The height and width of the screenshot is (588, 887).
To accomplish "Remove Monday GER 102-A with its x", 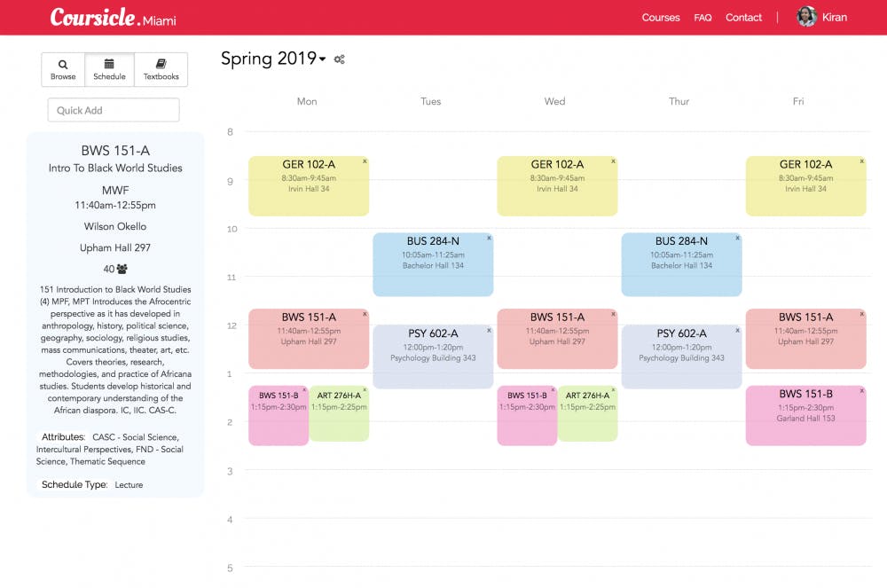I will tap(365, 161).
